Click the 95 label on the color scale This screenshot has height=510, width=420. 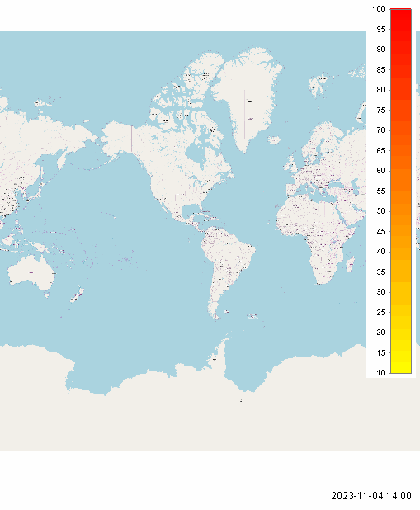[x=380, y=29]
